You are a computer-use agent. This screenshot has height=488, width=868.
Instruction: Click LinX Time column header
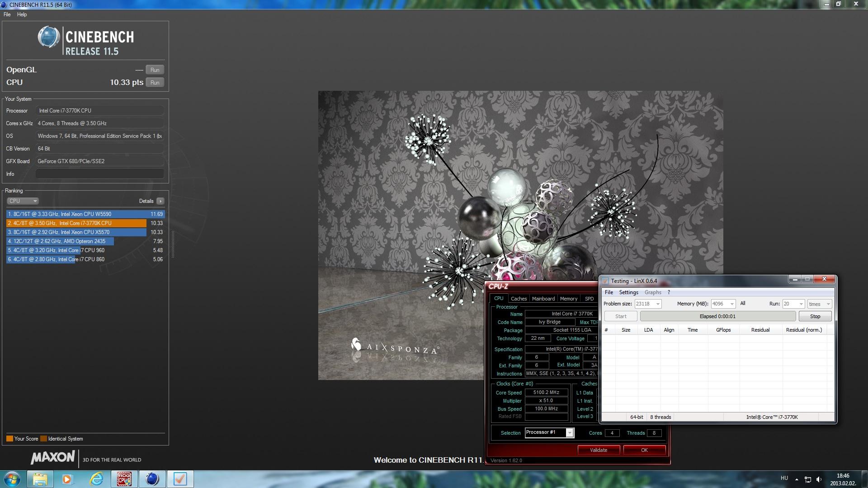point(693,330)
